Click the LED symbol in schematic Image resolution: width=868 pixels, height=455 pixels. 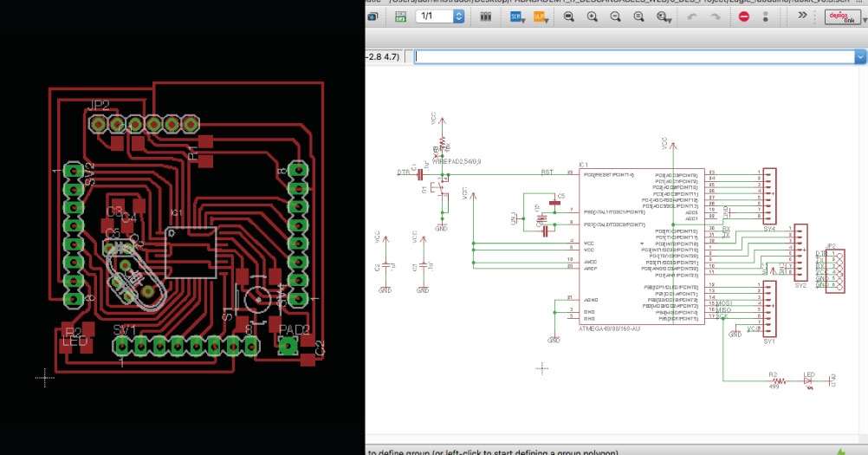click(809, 380)
